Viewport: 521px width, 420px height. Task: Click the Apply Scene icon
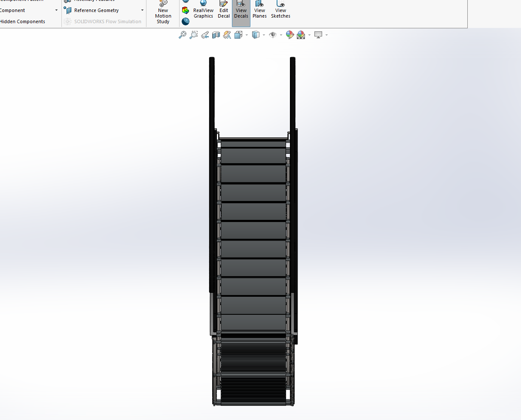(301, 35)
